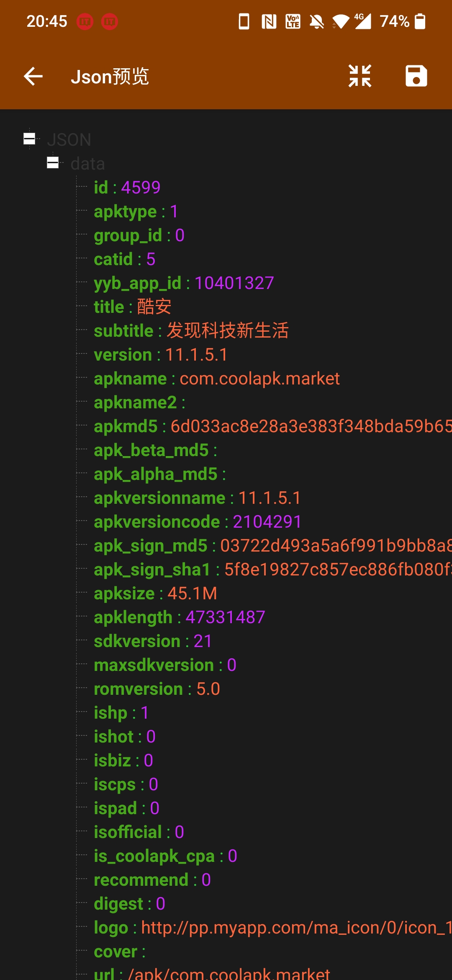Select the Json预览 title text

point(110,77)
